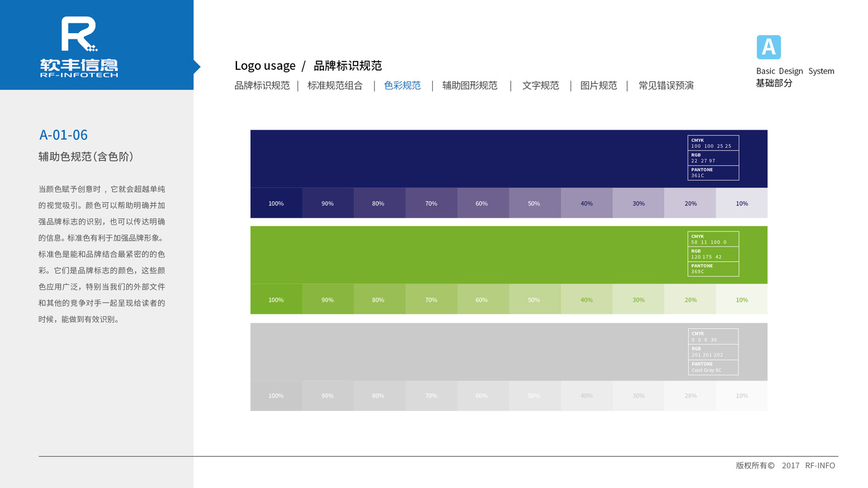This screenshot has height=488, width=868.
Task: Select gray 80% tint swatch
Action: click(379, 395)
